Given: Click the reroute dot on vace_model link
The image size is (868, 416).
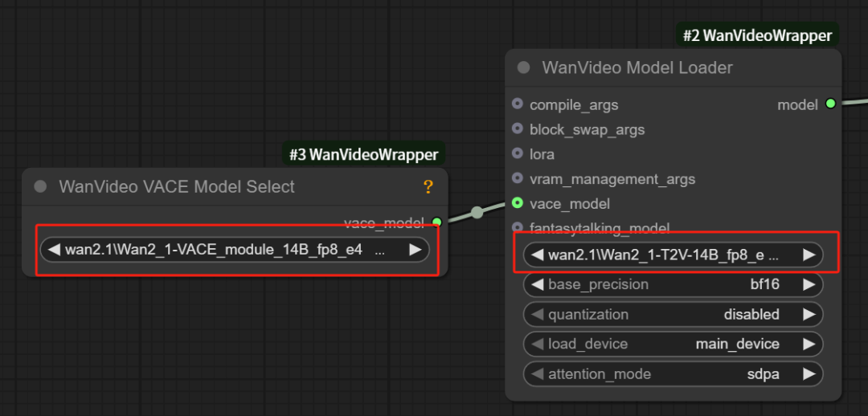Looking at the screenshot, I should (477, 212).
